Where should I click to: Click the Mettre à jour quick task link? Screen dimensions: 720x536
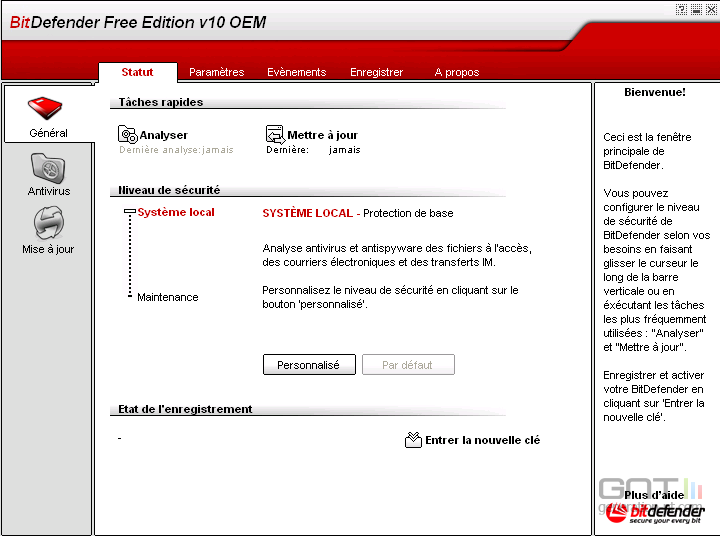[322, 135]
